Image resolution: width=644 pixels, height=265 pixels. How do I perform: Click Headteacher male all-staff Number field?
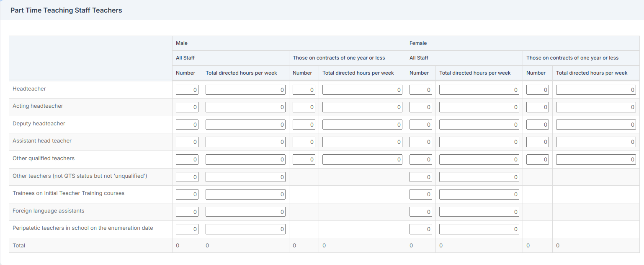[187, 90]
